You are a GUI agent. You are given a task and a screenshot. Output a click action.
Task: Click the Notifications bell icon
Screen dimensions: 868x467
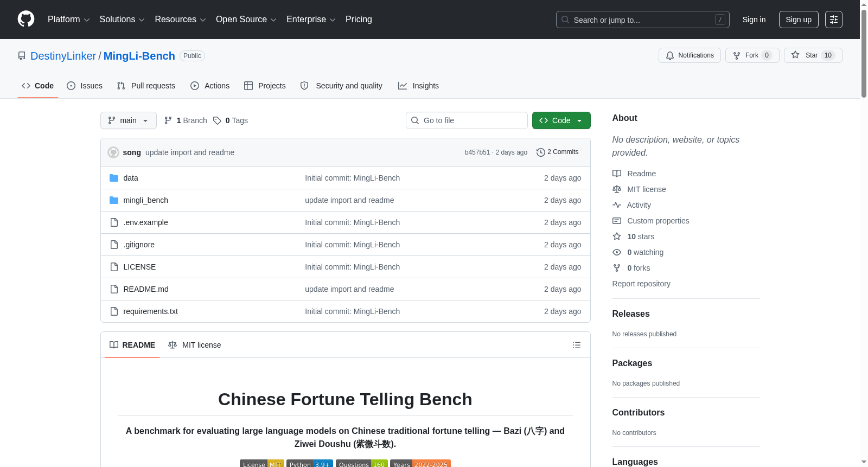(670, 55)
